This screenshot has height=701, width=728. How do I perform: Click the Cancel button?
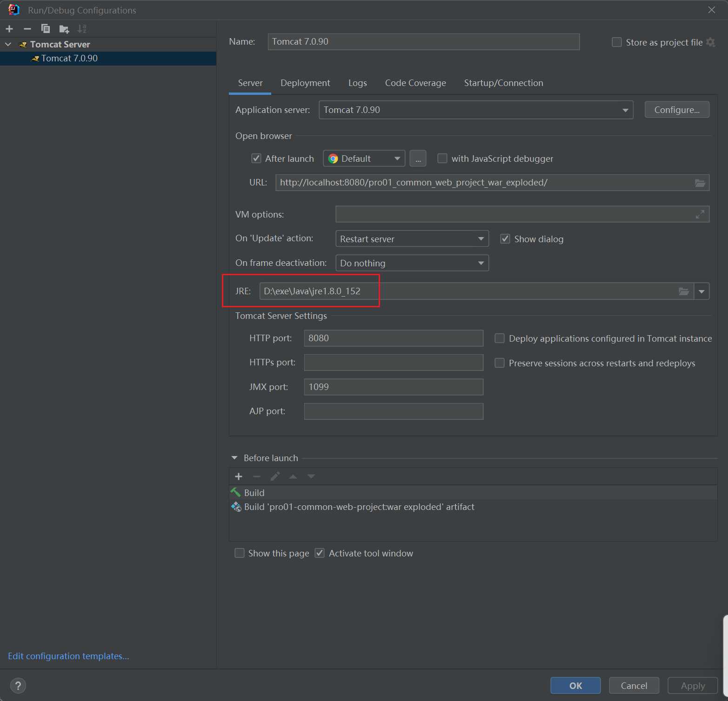(x=634, y=686)
